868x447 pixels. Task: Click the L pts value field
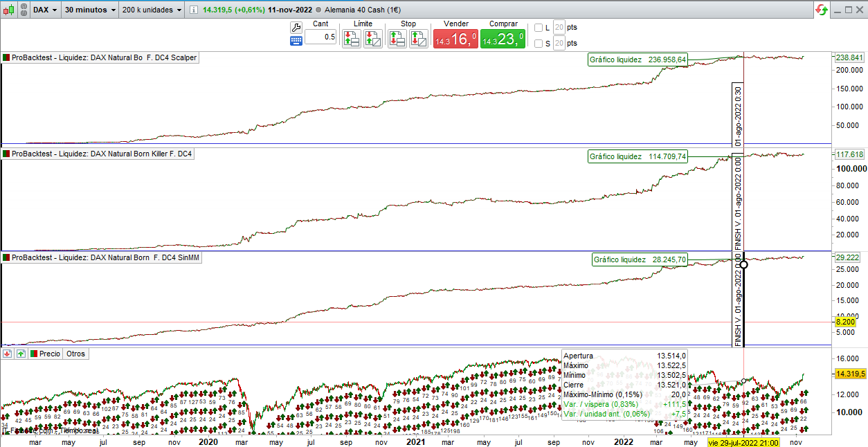[559, 28]
